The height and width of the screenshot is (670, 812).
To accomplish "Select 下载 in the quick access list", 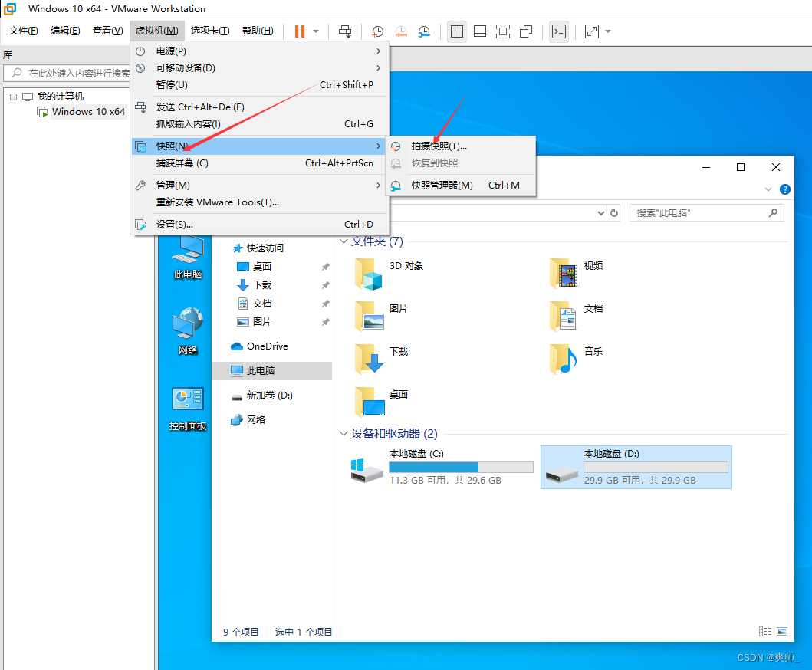I will (261, 285).
